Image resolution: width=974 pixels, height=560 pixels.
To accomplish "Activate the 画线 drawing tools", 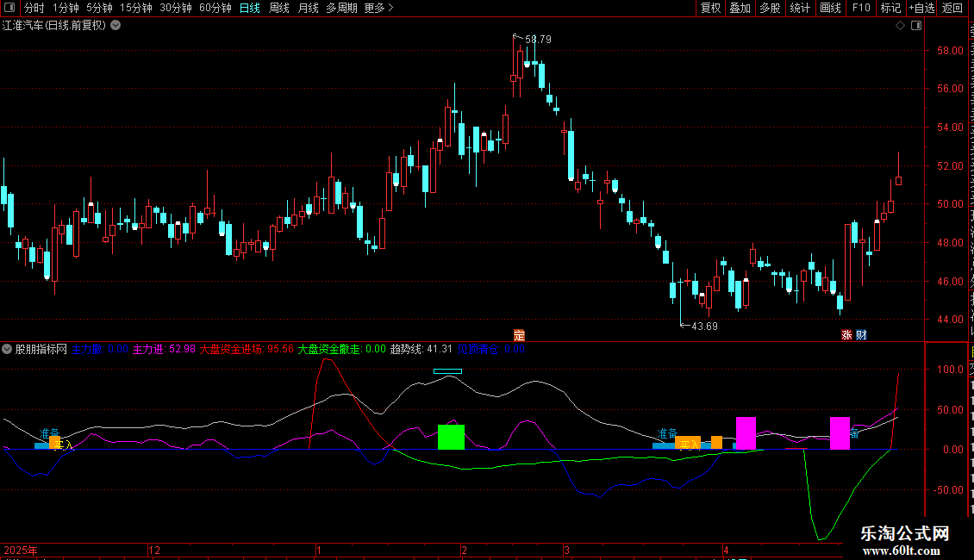I will [x=831, y=8].
